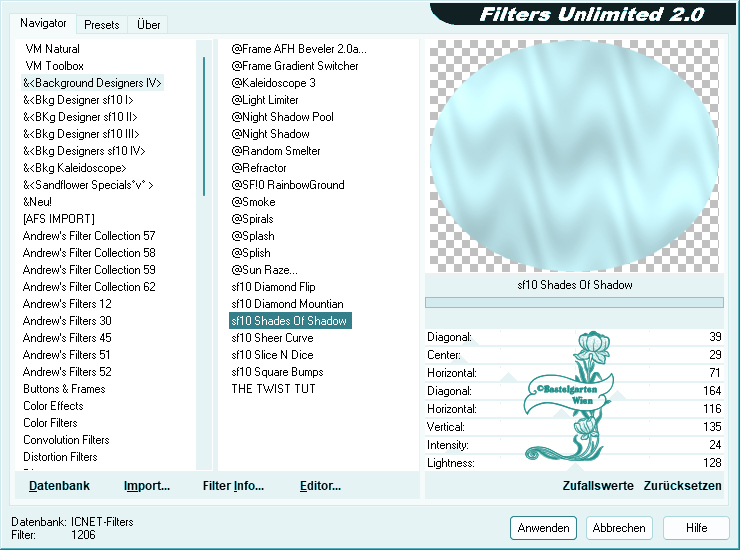Choose the @Kaleidoscope 3 filter

click(273, 83)
